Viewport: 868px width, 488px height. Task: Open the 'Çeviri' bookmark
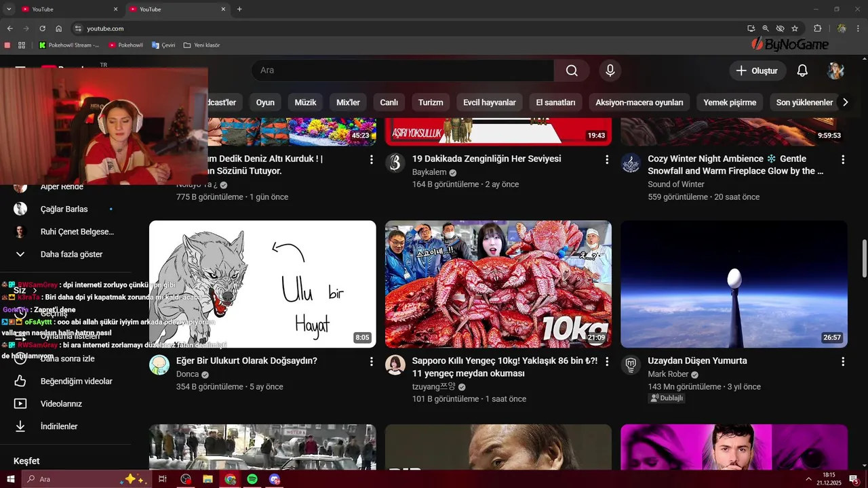(163, 45)
